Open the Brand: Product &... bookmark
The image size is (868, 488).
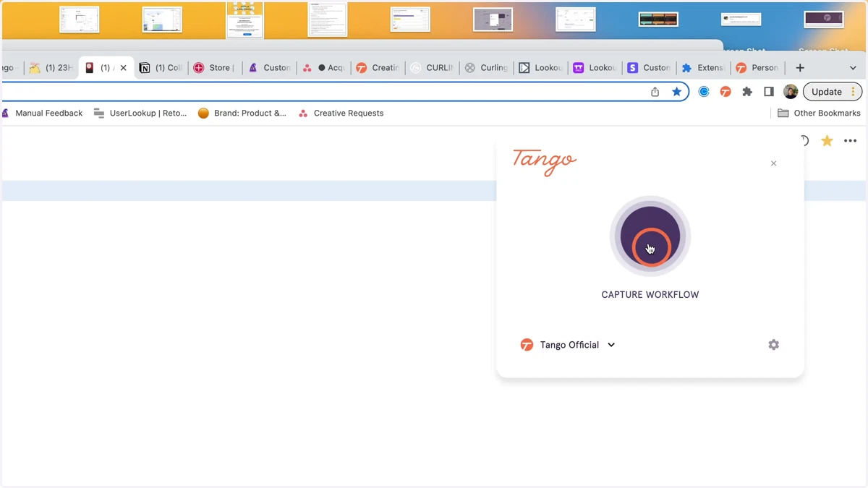[242, 114]
